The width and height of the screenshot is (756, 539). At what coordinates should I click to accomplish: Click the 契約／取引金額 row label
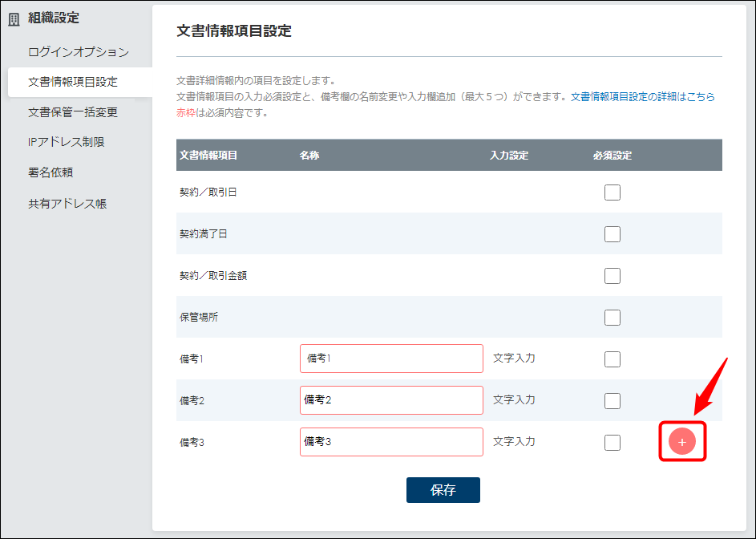pyautogui.click(x=213, y=276)
